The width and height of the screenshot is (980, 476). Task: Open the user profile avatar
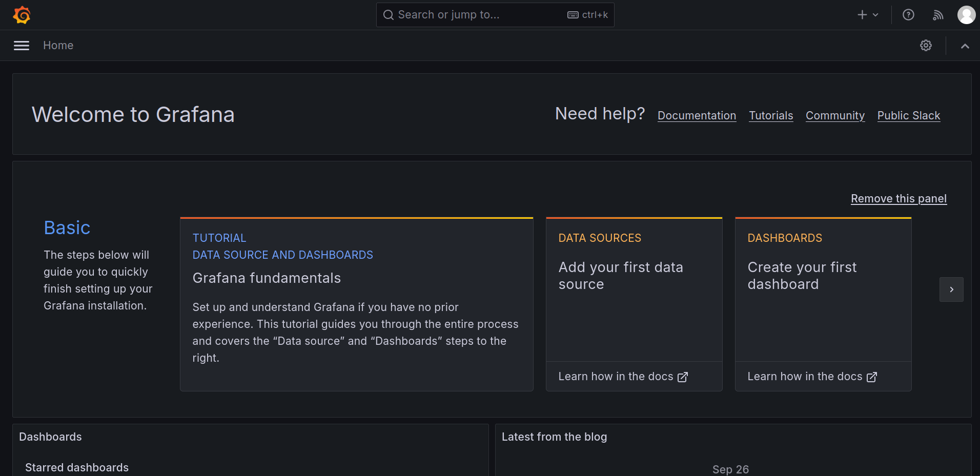pyautogui.click(x=966, y=15)
